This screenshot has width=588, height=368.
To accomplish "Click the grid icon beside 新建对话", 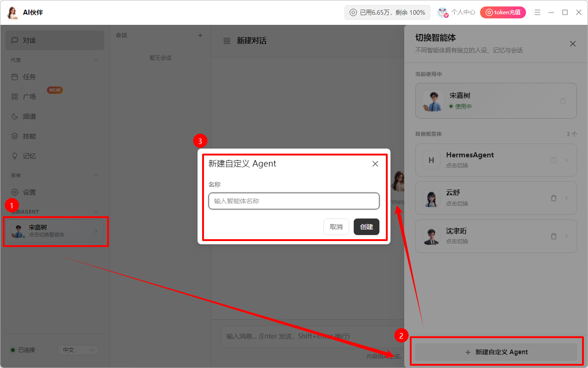I will tap(226, 41).
